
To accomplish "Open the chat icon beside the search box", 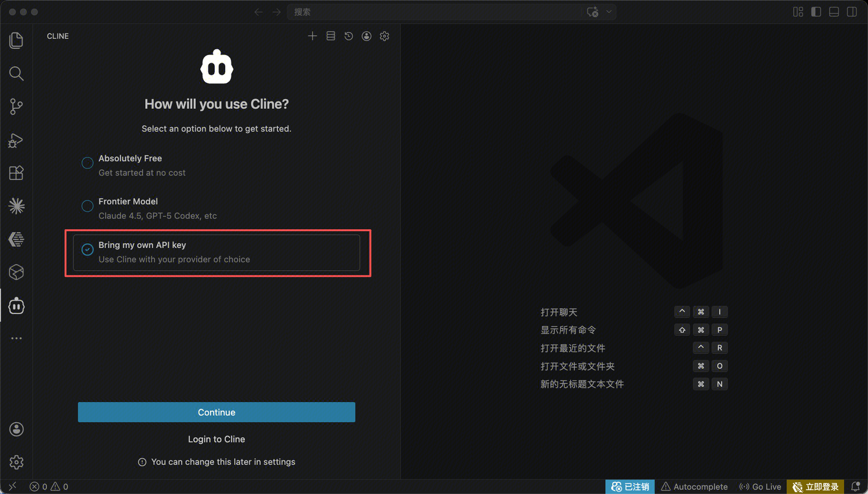I will click(593, 12).
